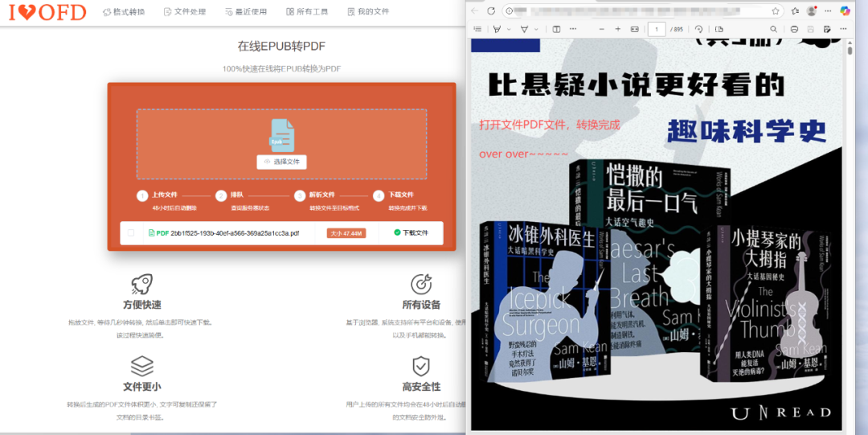Screen dimensions: 868x435
Task: Reload the page in the PDF browser window
Action: pyautogui.click(x=491, y=11)
